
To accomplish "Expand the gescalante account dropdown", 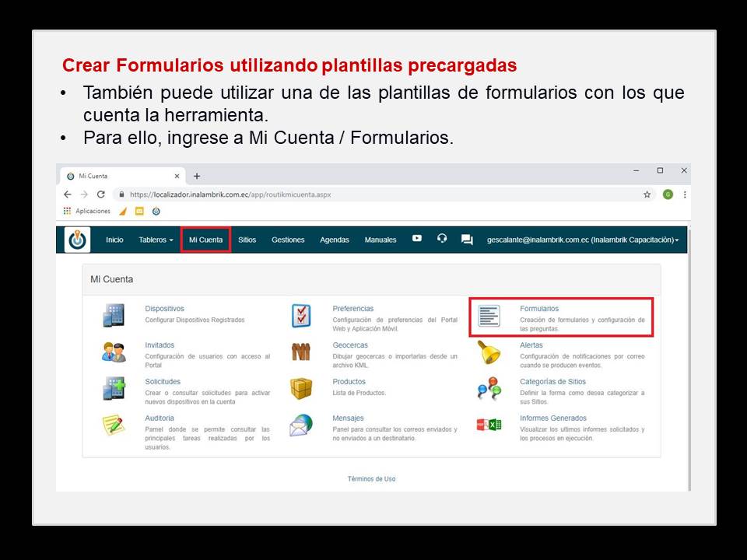I will tap(583, 240).
